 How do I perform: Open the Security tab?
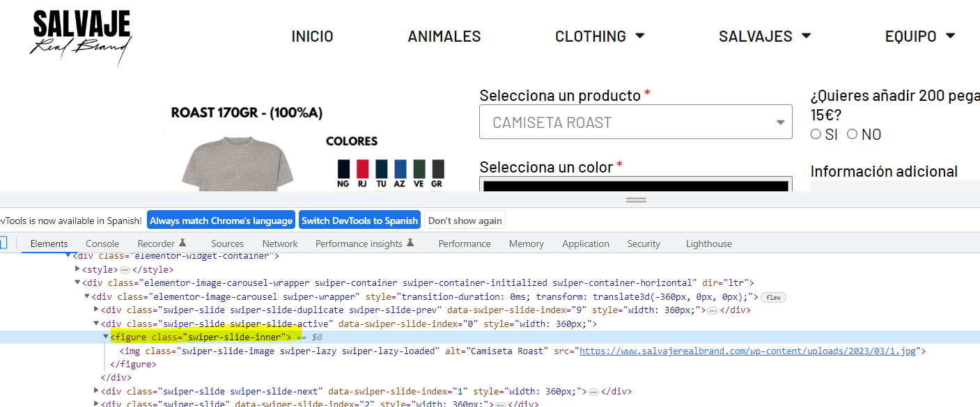[x=644, y=244]
